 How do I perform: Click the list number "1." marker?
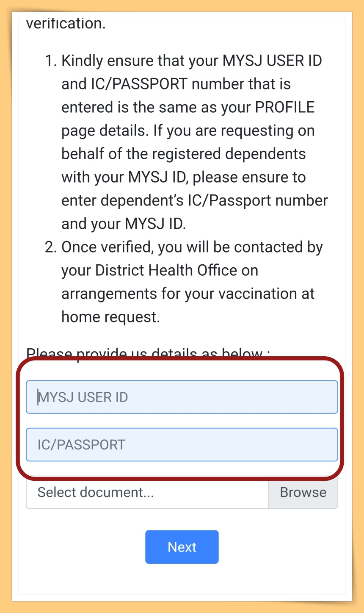click(x=51, y=61)
